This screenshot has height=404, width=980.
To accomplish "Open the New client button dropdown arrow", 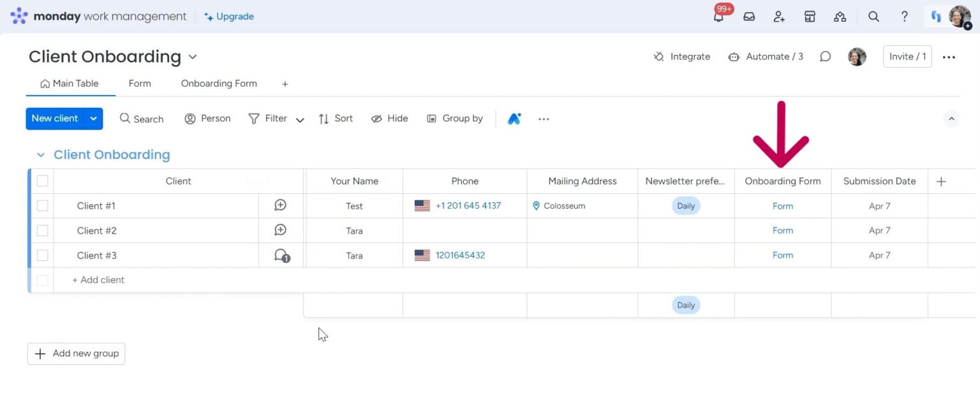I will [x=93, y=118].
